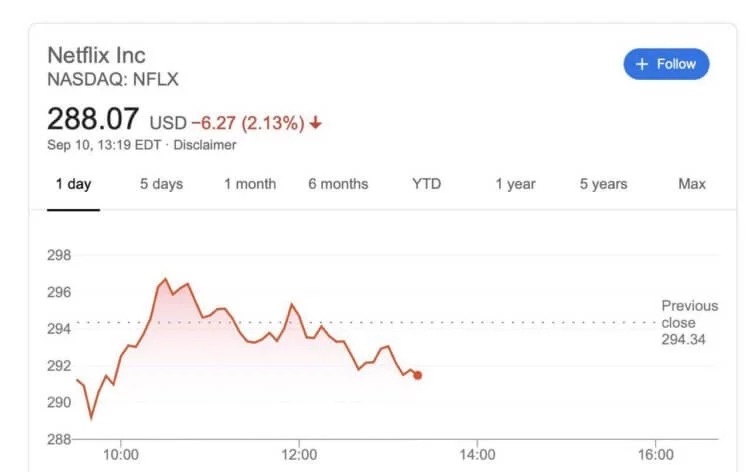Click the Previous close 294.34 label

pyautogui.click(x=689, y=323)
